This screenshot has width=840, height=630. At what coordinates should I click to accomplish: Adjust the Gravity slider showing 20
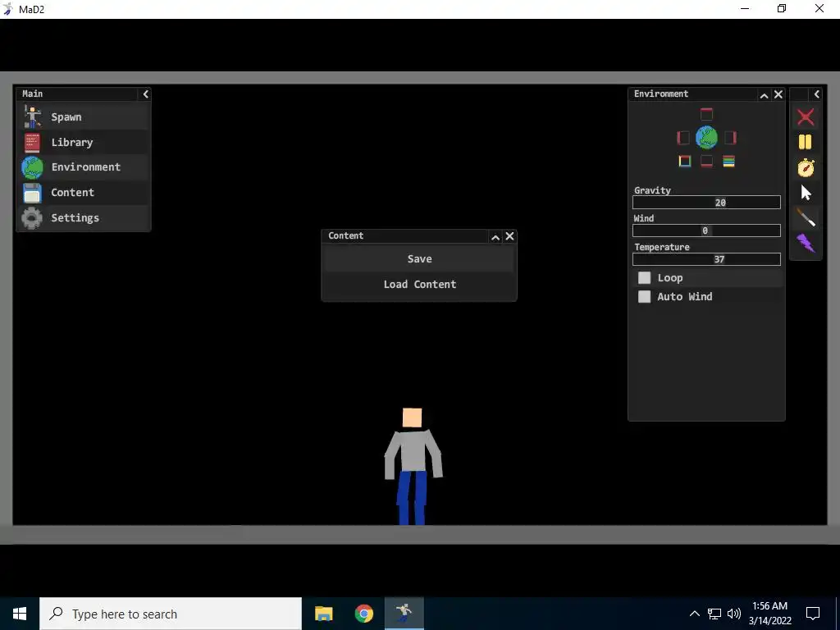tap(706, 203)
